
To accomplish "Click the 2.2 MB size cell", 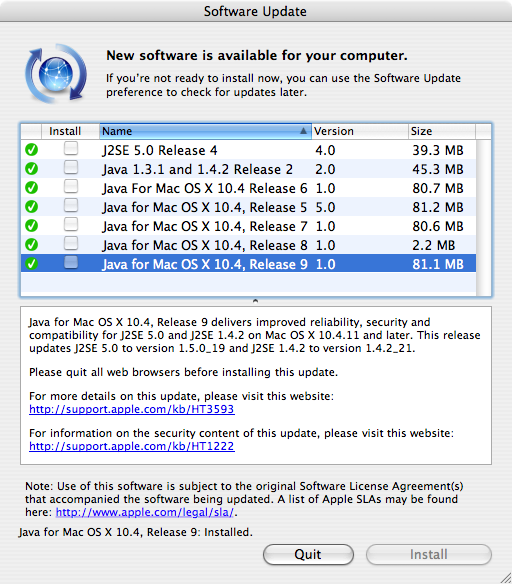I will [x=434, y=245].
